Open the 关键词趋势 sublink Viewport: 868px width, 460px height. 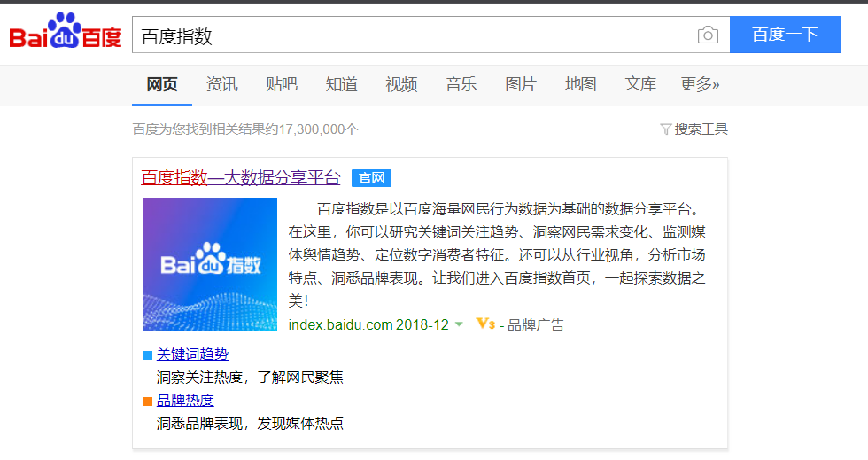coord(192,355)
